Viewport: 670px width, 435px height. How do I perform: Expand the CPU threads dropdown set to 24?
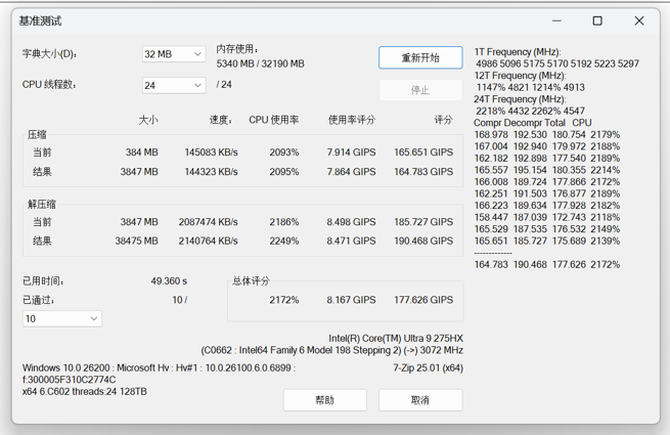[x=173, y=85]
